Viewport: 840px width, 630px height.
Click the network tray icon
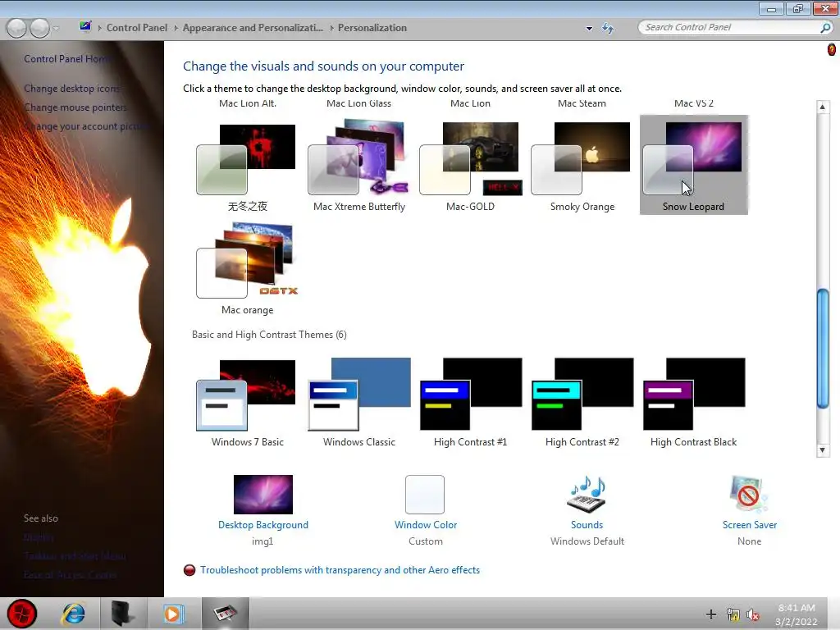click(x=733, y=614)
